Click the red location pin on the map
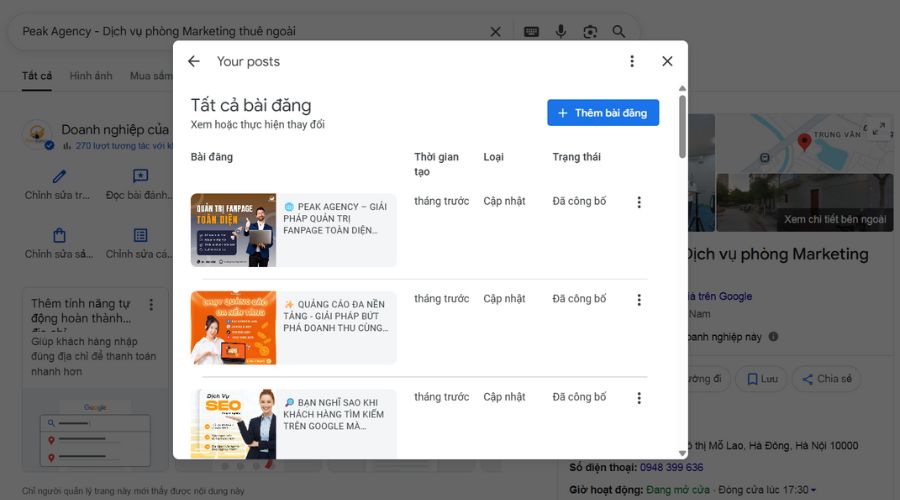This screenshot has width=900, height=500. click(804, 141)
